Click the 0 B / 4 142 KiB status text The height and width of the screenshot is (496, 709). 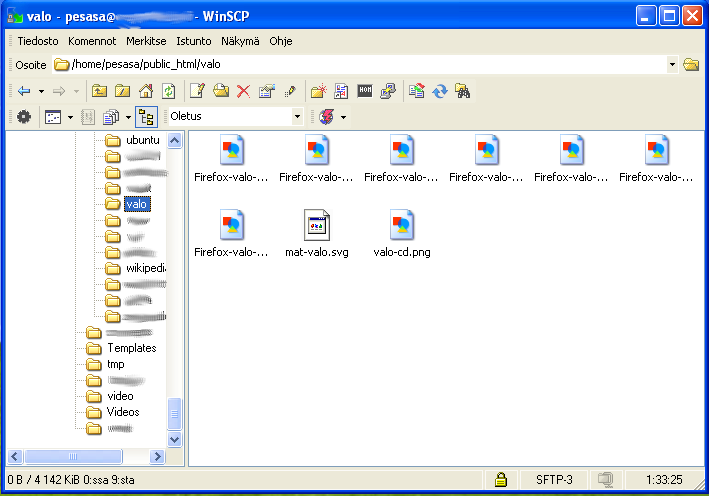[x=71, y=480]
